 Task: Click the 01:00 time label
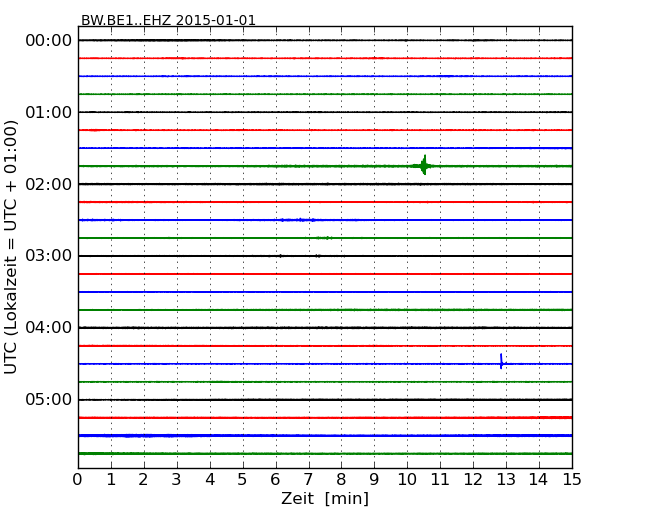click(49, 112)
